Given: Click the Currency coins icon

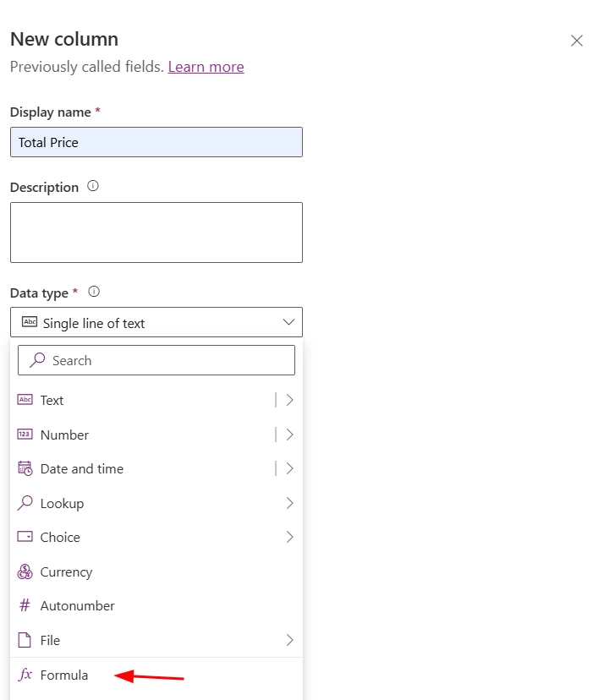Looking at the screenshot, I should point(25,572).
